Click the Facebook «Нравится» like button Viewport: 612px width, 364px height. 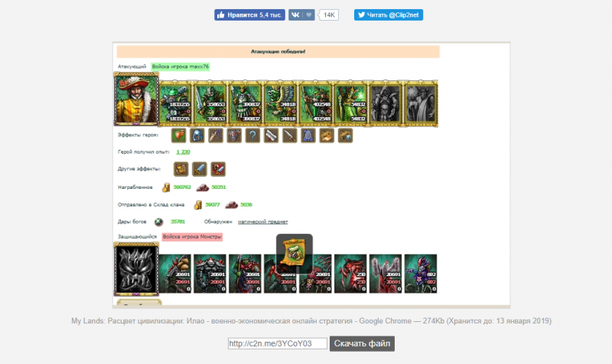249,15
